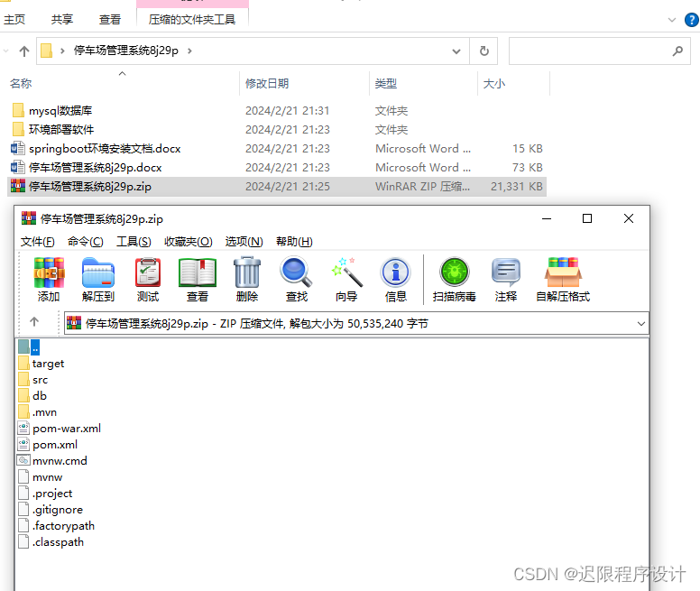Screen dimensions: 700x591
Task: Click the breadcrumb arrow before 停车场管理系统8j29p
Action: 62,51
